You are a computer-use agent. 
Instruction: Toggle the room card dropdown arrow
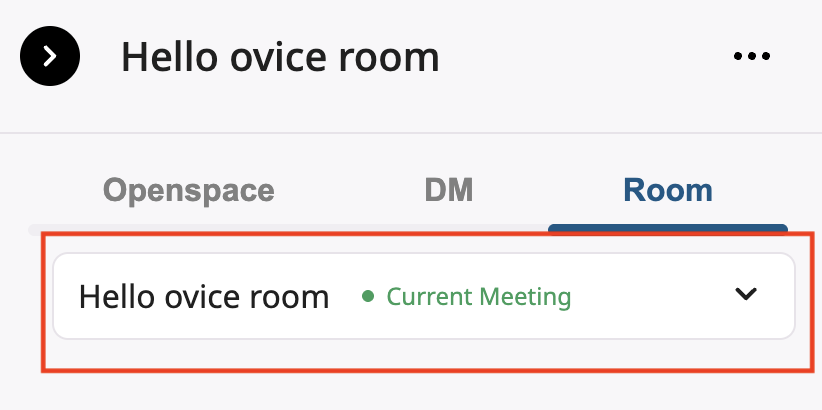pyautogui.click(x=746, y=295)
